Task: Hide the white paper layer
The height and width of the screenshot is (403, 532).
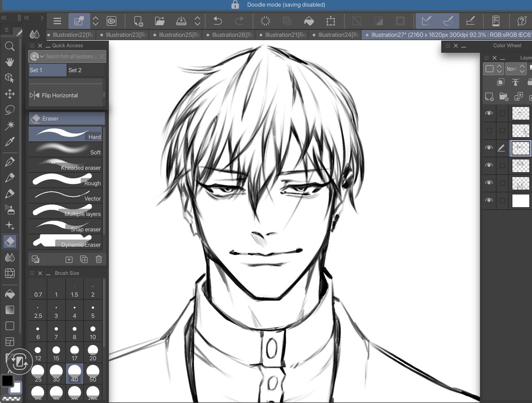Action: click(489, 200)
